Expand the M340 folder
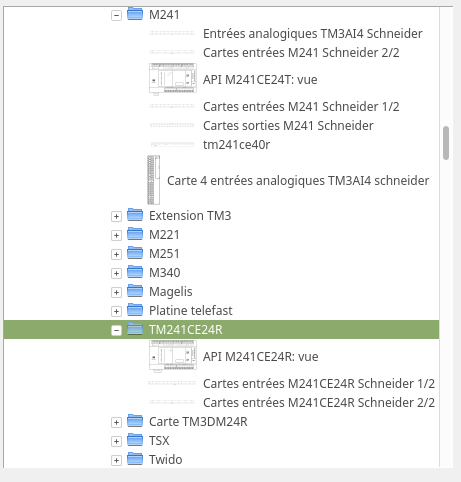Image resolution: width=461 pixels, height=482 pixels. tap(116, 273)
